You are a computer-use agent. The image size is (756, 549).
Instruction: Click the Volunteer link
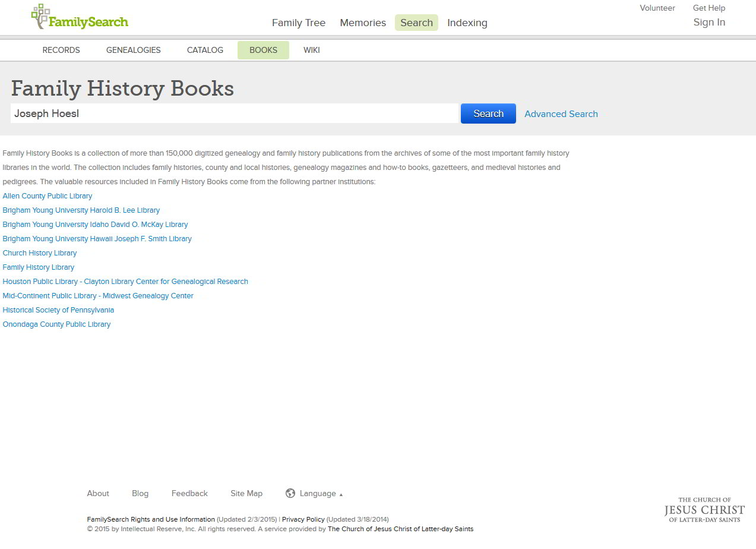[657, 8]
